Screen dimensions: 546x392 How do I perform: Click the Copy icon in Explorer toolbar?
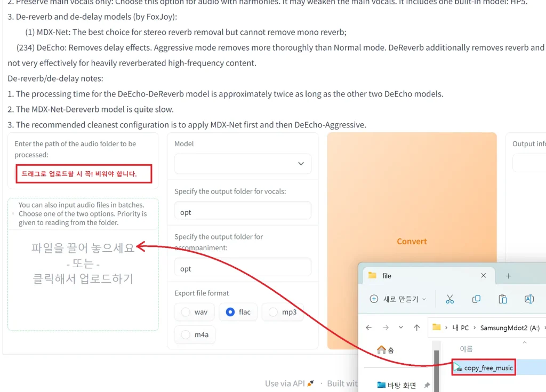point(476,299)
